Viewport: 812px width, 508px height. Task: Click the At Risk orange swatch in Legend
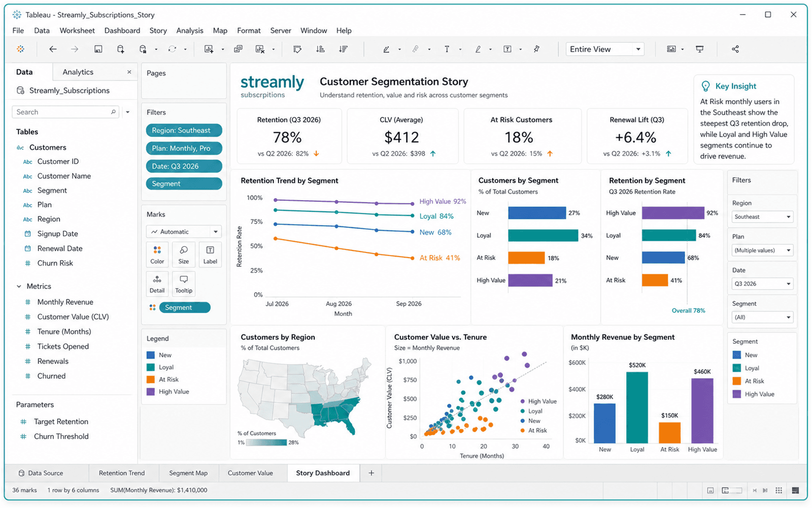151,379
